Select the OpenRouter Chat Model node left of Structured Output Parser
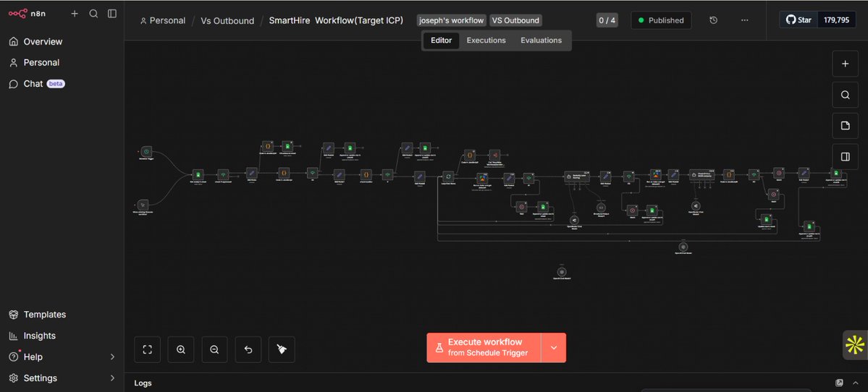868x392 pixels. (574, 220)
